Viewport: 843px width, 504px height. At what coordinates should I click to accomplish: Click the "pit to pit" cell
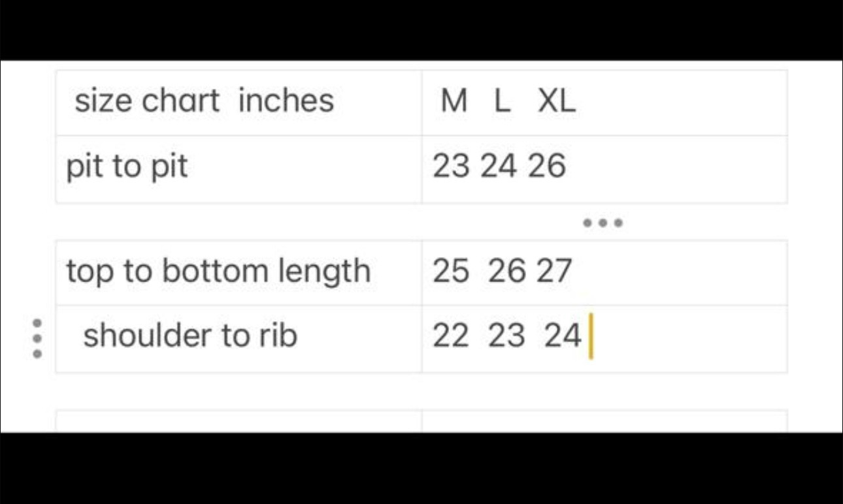239,168
